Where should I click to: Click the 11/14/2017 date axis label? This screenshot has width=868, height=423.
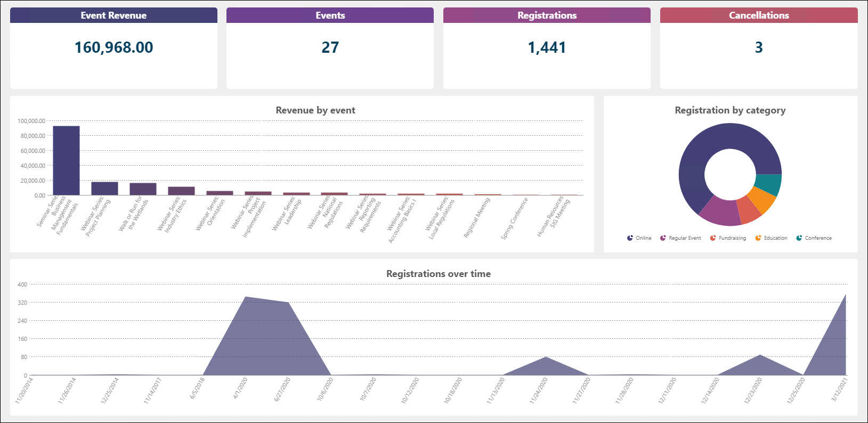coord(153,390)
